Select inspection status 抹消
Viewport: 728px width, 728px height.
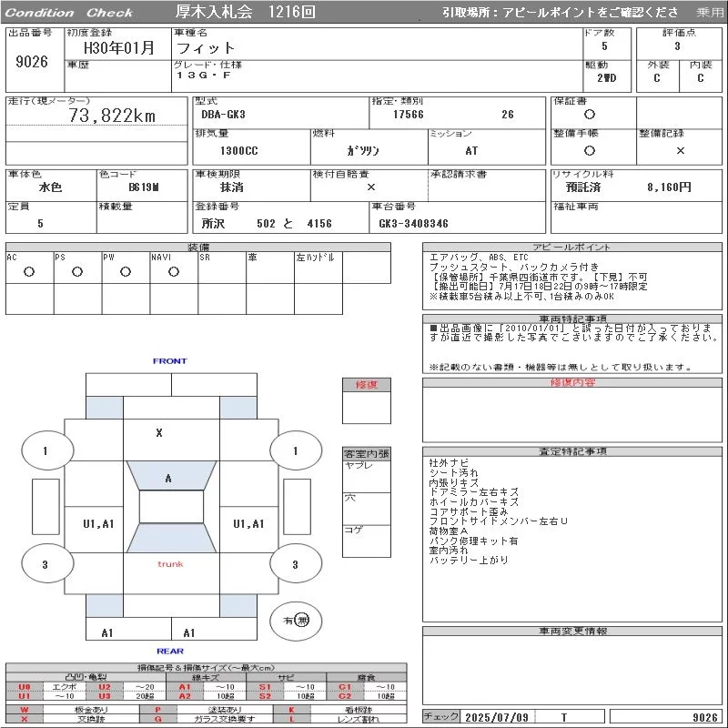click(232, 187)
